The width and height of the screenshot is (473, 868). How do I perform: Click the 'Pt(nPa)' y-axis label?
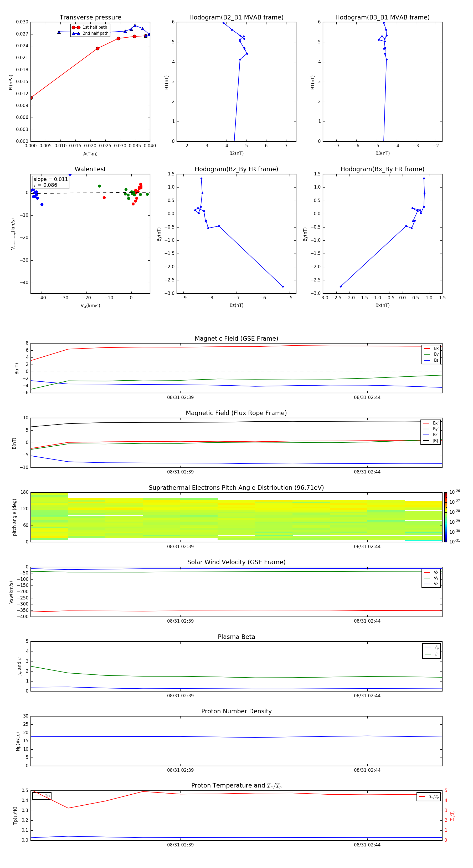tap(11, 82)
